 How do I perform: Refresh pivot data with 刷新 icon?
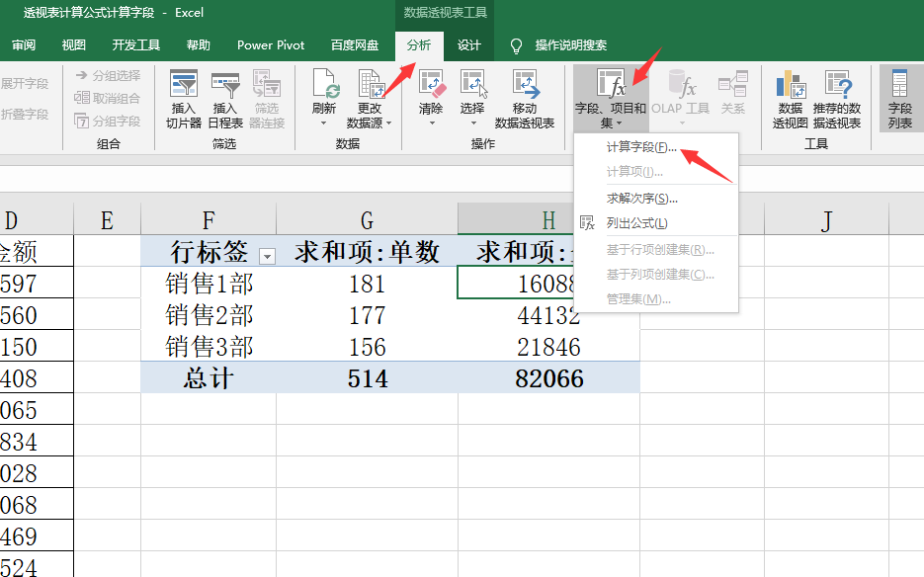point(324,84)
